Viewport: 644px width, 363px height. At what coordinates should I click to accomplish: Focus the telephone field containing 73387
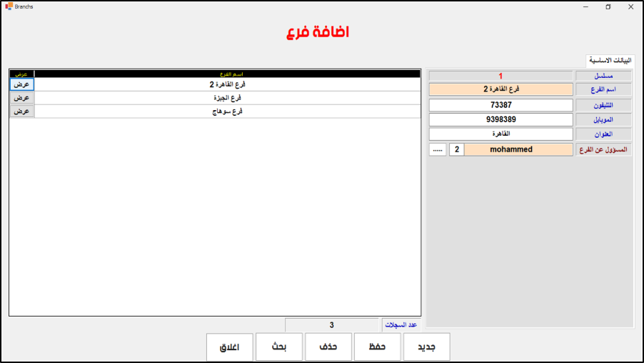(500, 105)
